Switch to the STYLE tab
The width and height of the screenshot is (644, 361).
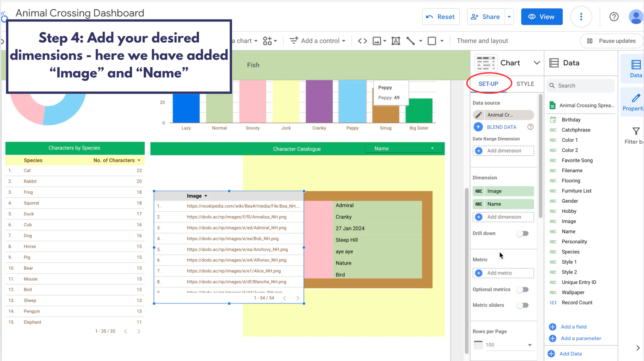pyautogui.click(x=525, y=84)
